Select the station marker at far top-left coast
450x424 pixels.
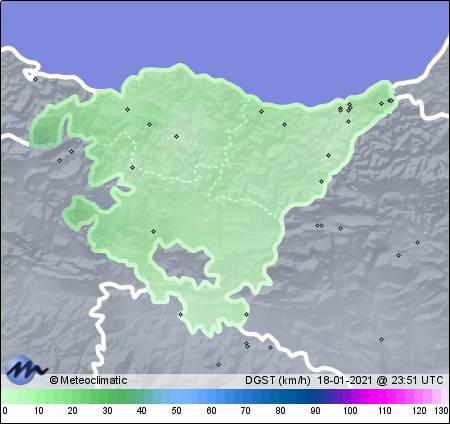36,79
